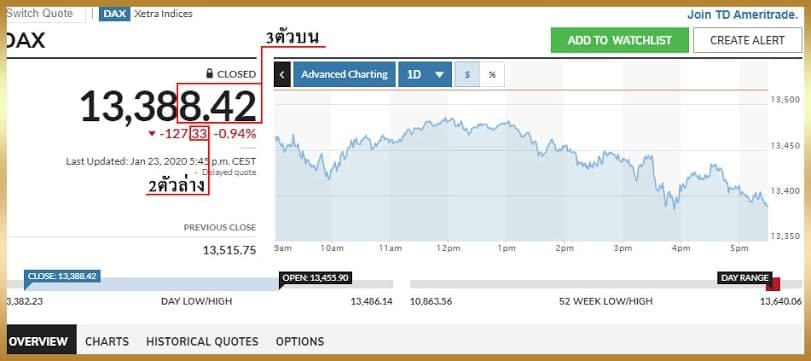Open the Historical Quotes tab
811x361 pixels.
pos(202,341)
